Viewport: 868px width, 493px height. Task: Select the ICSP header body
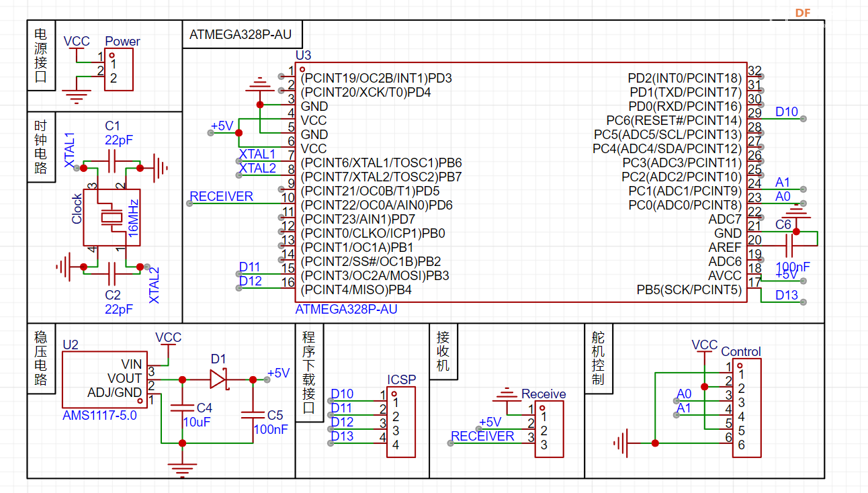pyautogui.click(x=401, y=422)
